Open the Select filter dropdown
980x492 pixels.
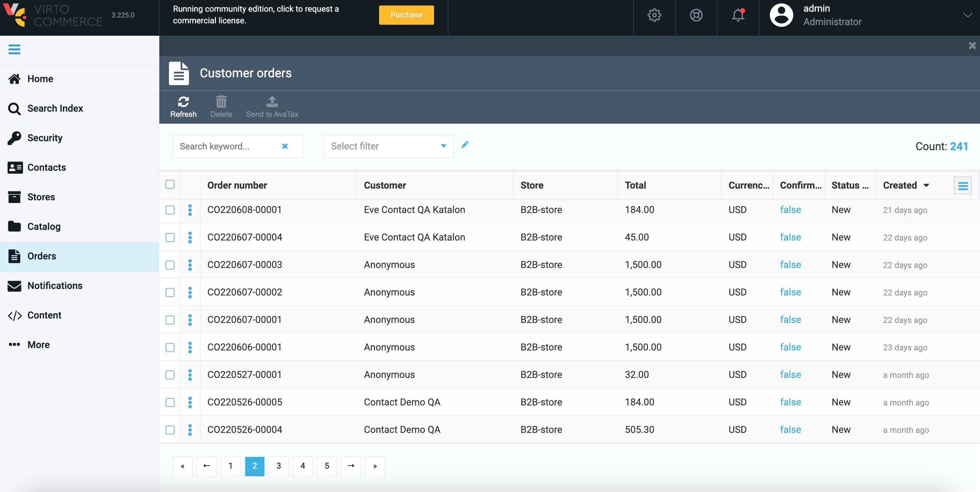click(x=388, y=146)
